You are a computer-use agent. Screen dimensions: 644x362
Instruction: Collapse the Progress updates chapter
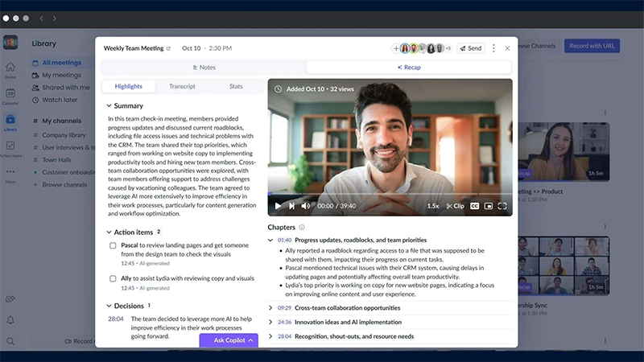click(270, 240)
